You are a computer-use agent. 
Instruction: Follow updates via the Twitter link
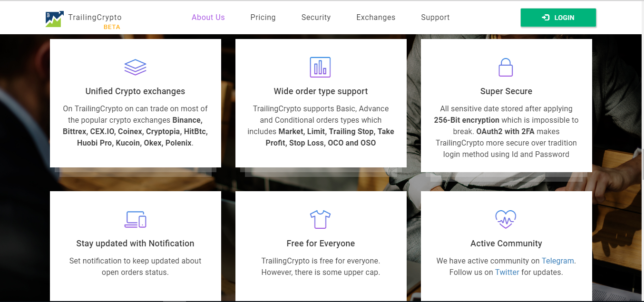click(x=507, y=272)
